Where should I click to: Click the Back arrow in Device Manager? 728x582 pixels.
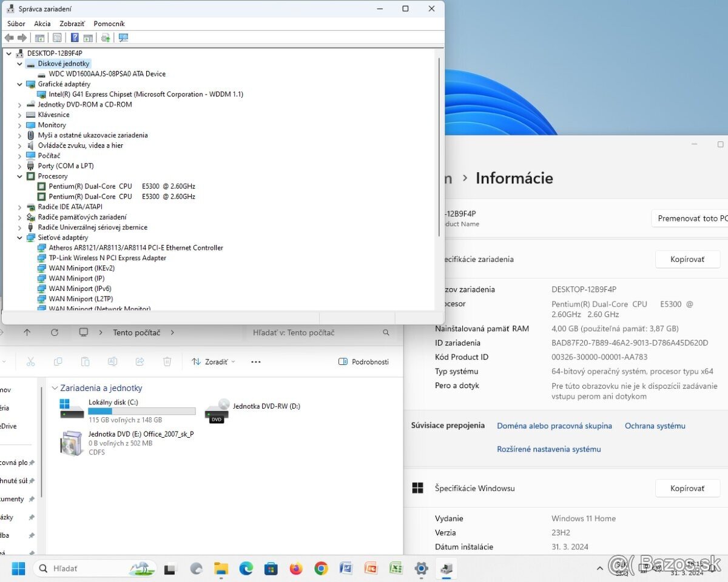pyautogui.click(x=8, y=37)
